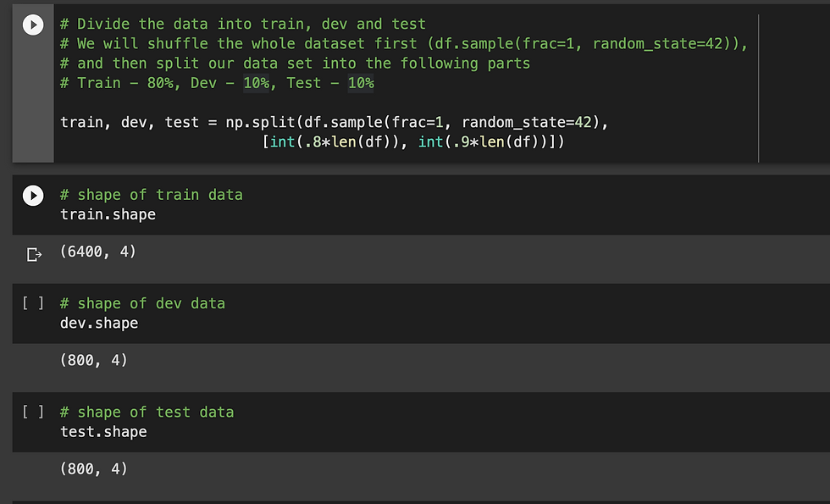Click the "# shape of test data" comment
Image resolution: width=830 pixels, height=504 pixels.
click(147, 413)
